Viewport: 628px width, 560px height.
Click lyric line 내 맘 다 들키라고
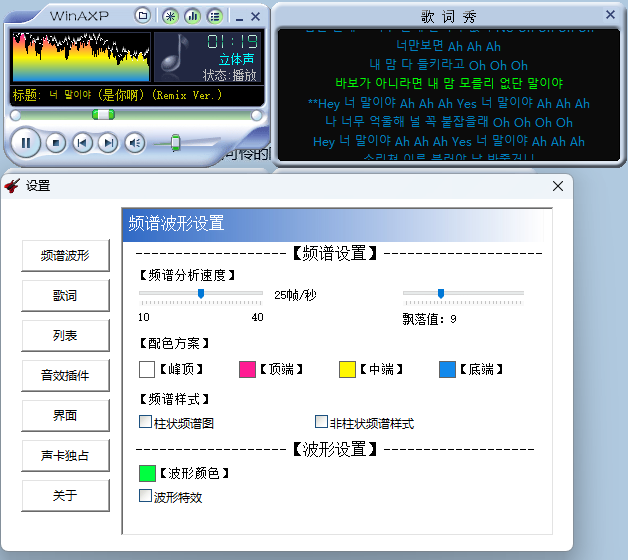449,65
